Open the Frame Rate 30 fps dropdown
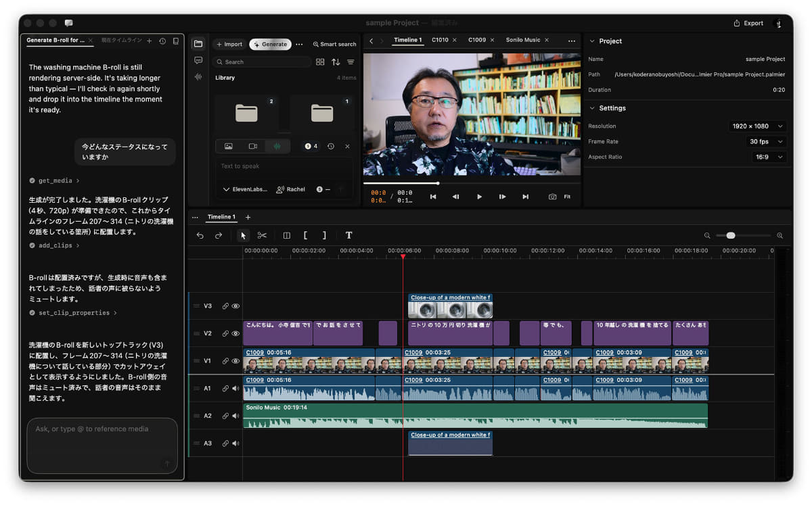This screenshot has width=812, height=505. tap(767, 141)
